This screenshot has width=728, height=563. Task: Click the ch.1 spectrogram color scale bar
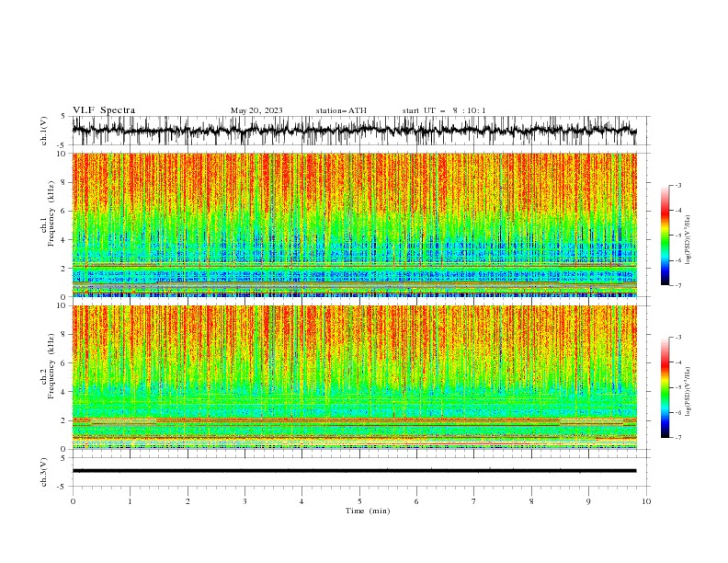tap(665, 236)
